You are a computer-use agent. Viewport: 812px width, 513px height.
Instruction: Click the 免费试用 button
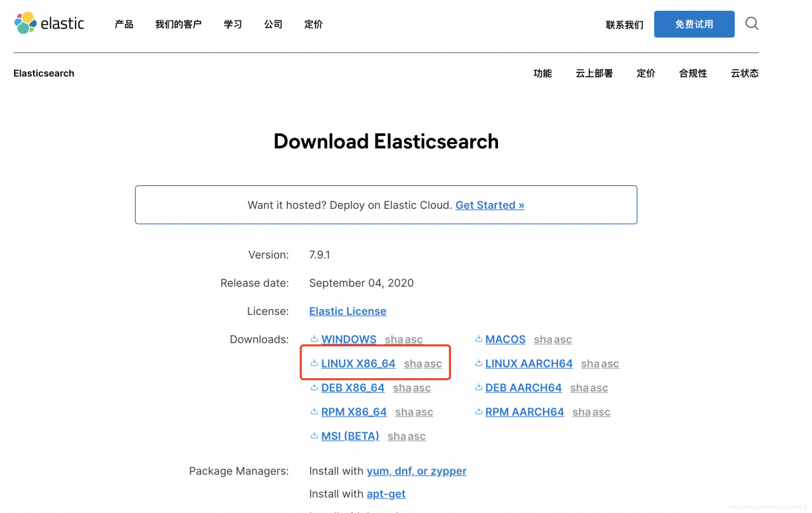[694, 24]
